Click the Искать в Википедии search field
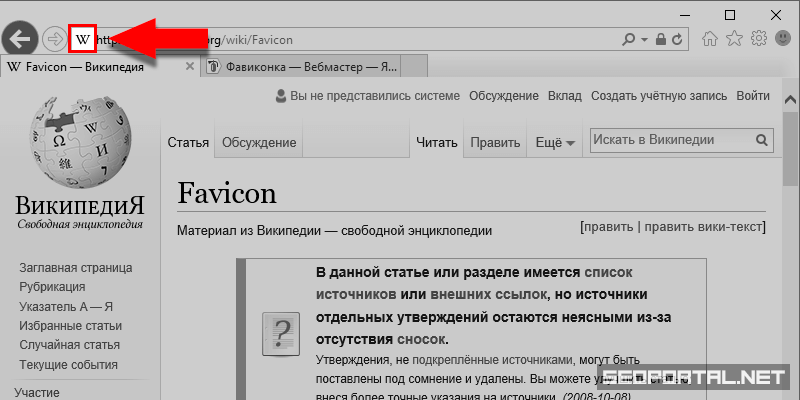This screenshot has height=400, width=800. pos(670,141)
